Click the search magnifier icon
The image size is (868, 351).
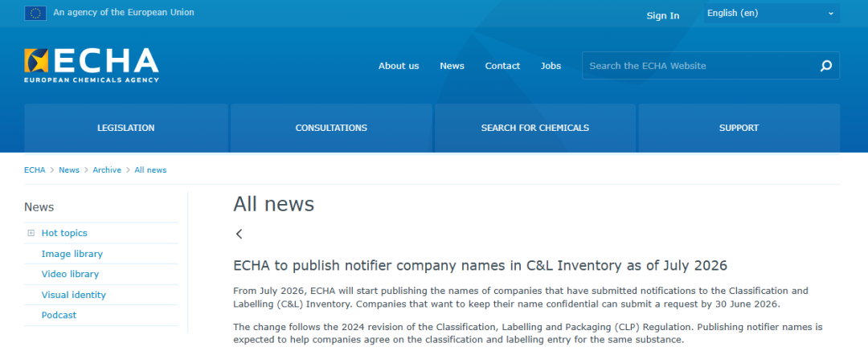coord(826,66)
